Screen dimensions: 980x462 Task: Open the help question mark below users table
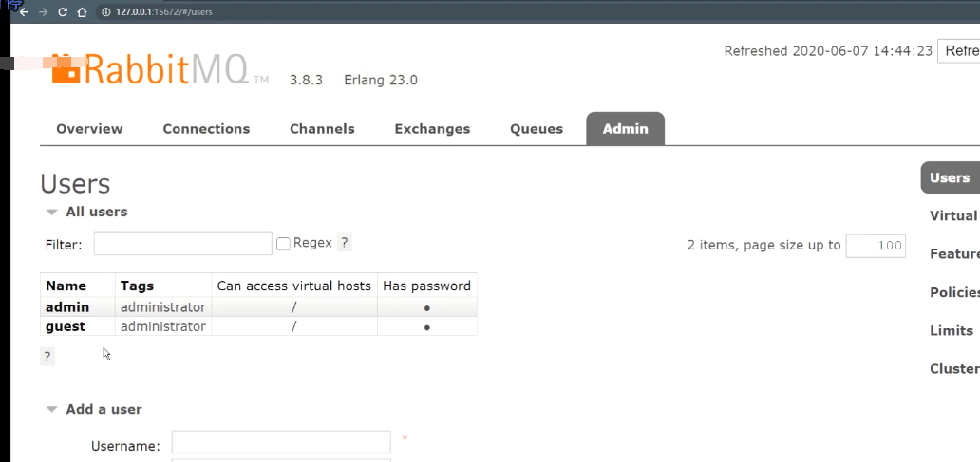tap(47, 357)
